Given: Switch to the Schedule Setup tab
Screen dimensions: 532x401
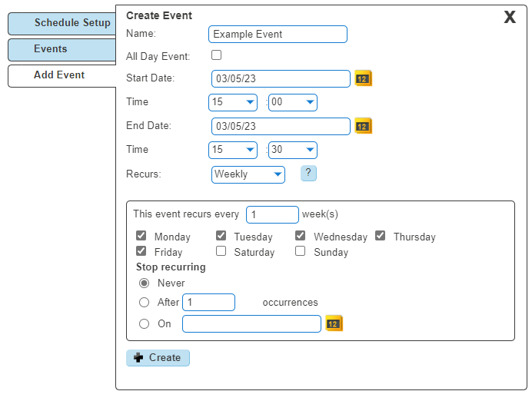Looking at the screenshot, I should click(x=62, y=23).
